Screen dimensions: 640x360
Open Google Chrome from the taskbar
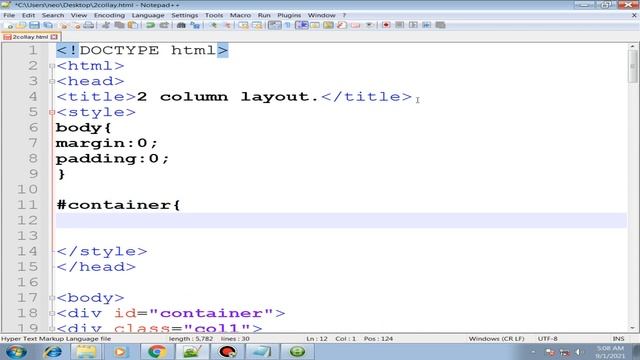click(157, 352)
